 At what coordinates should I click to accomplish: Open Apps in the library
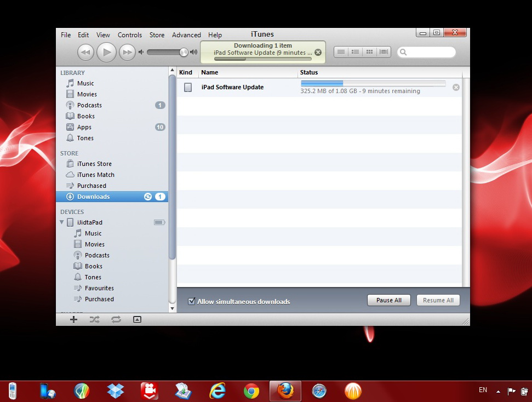[x=112, y=127]
